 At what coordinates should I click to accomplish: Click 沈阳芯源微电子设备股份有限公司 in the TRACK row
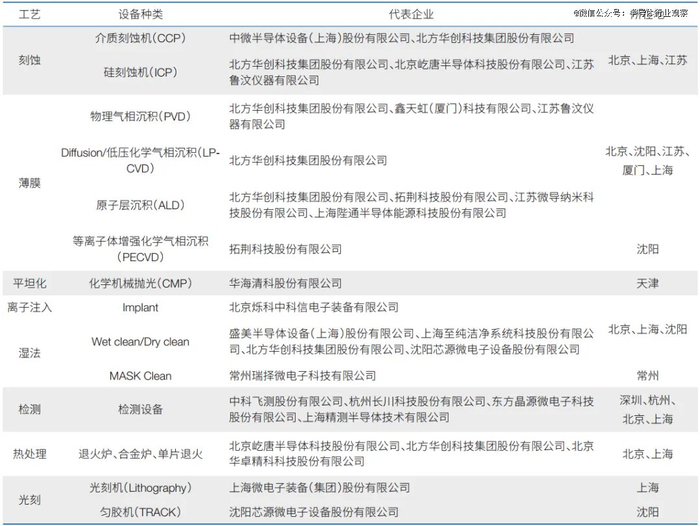[x=313, y=512]
